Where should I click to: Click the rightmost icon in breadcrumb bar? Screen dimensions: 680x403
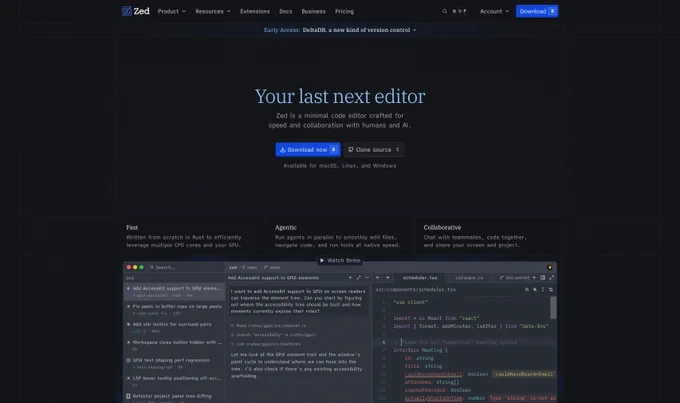coord(551,289)
